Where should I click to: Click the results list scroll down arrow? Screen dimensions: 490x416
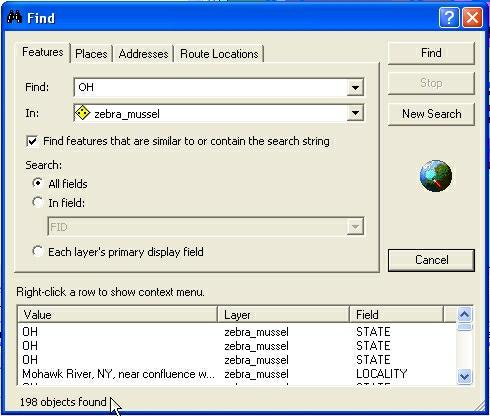click(464, 376)
